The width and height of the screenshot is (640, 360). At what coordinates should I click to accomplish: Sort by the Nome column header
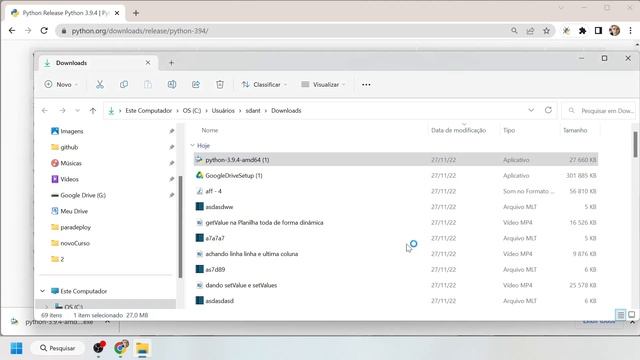[210, 130]
